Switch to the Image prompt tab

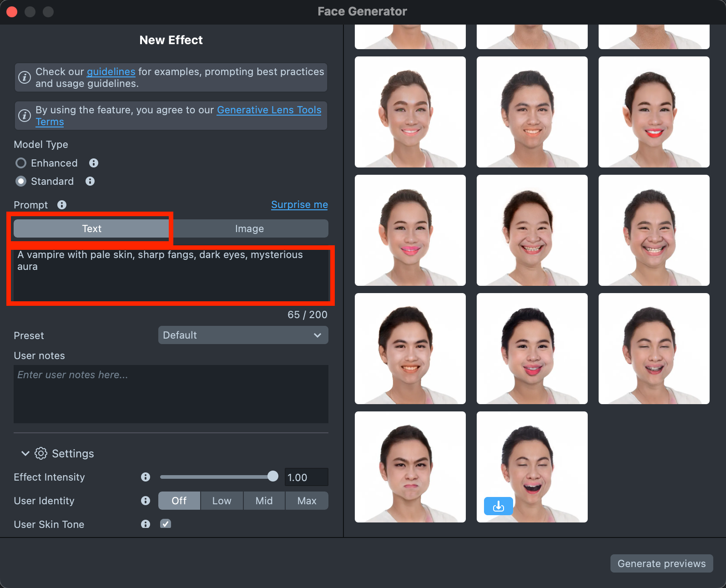249,228
